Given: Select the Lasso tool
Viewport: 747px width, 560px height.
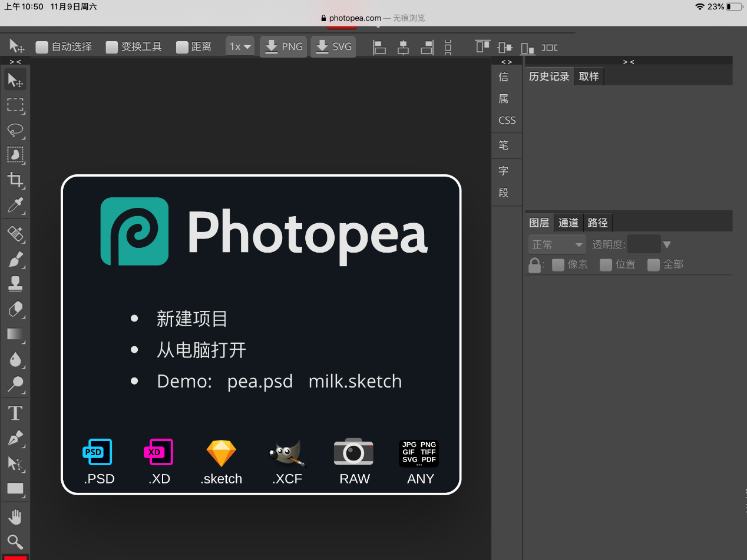Looking at the screenshot, I should [x=15, y=130].
